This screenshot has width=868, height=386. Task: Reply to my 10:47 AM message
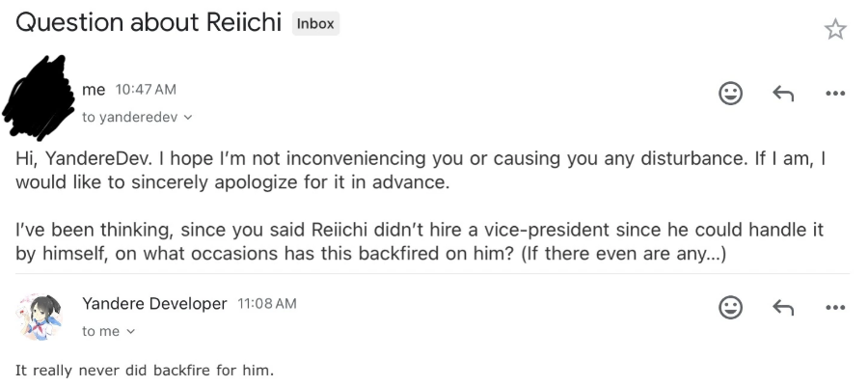[783, 93]
